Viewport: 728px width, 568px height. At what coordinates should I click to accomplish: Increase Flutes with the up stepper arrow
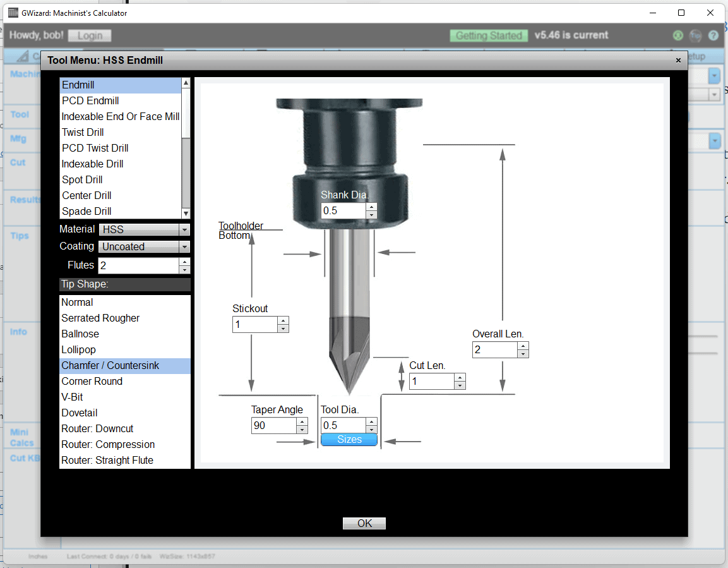click(184, 262)
